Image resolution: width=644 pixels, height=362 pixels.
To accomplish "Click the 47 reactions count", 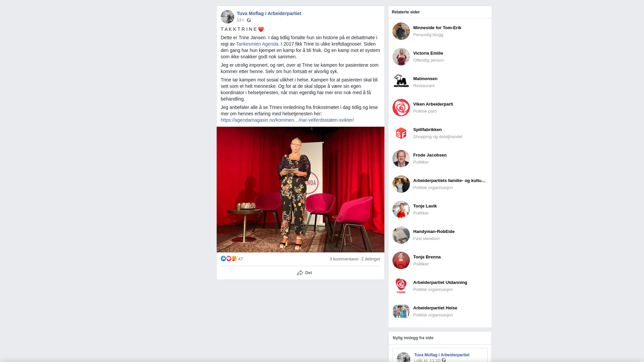I will click(240, 259).
